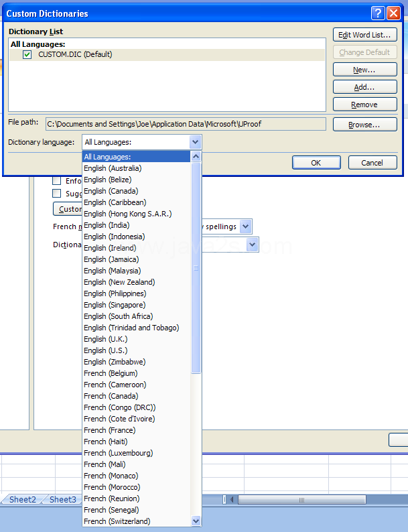Select French (Haiti)
Viewport: 408px width, 532px height.
137,442
